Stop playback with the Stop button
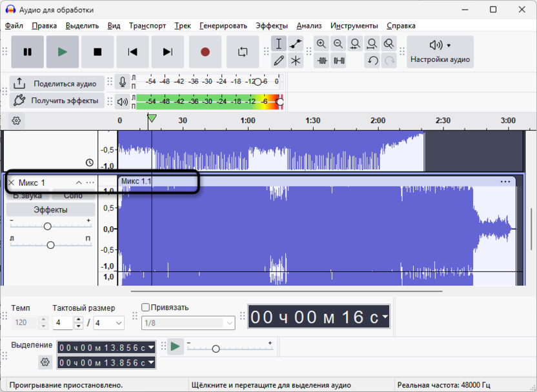The width and height of the screenshot is (537, 392). (97, 52)
